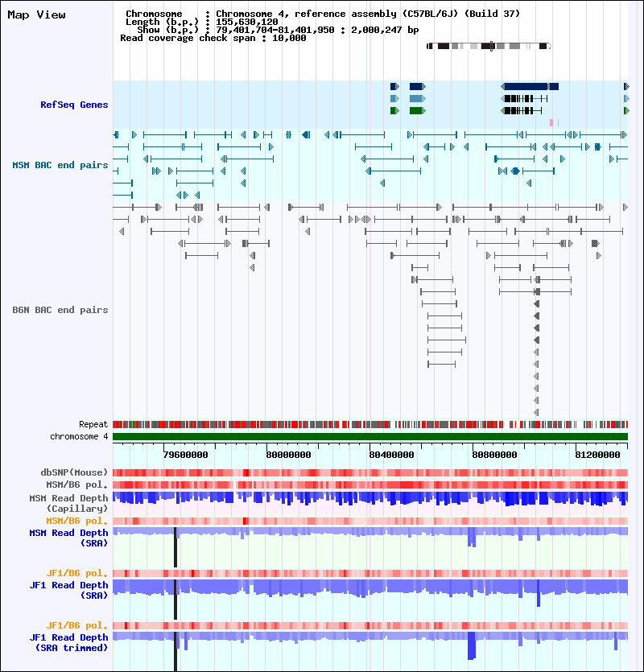
Task: Click the dbSNP(Mouse) track label
Action: (x=74, y=472)
